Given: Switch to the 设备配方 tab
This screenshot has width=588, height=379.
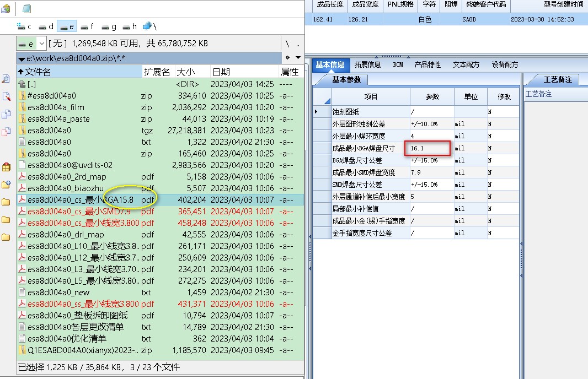Looking at the screenshot, I should click(505, 65).
